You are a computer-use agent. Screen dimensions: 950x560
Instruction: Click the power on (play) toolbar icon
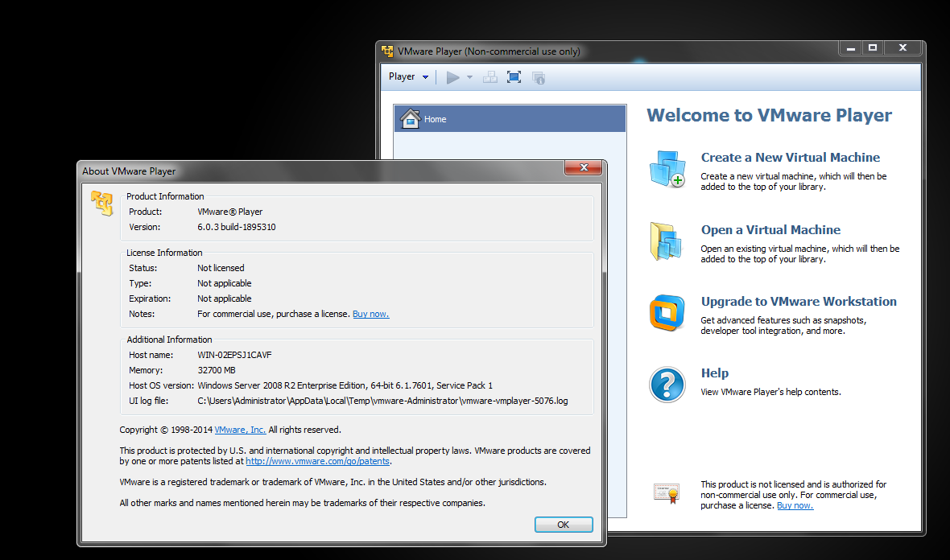(x=452, y=77)
